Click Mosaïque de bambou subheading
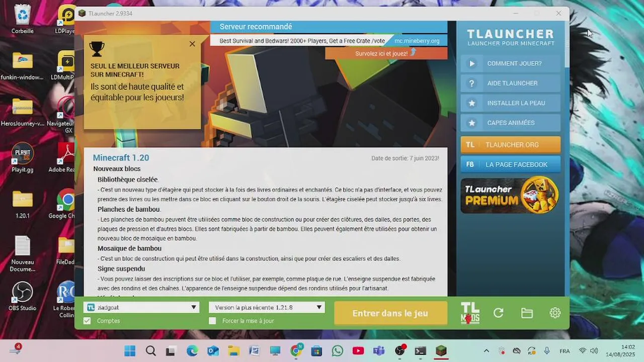The width and height of the screenshot is (644, 362). point(129,248)
